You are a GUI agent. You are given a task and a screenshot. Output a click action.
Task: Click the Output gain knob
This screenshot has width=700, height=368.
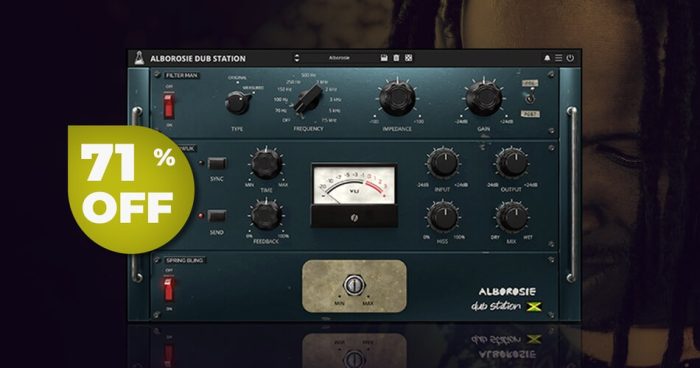point(512,163)
